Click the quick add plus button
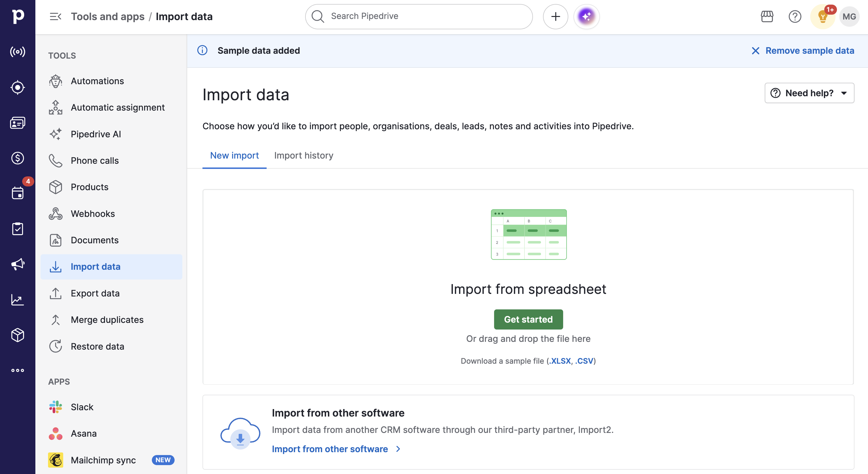This screenshot has height=474, width=868. click(x=555, y=16)
